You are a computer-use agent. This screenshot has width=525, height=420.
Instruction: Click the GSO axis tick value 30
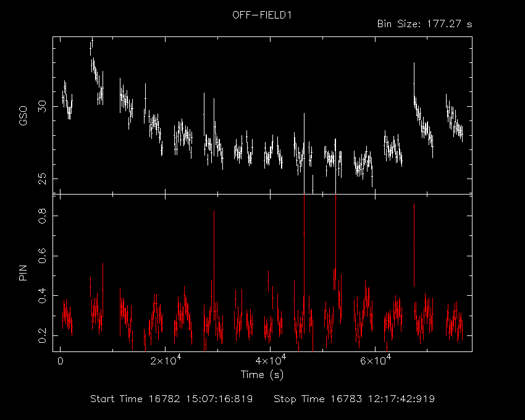(x=42, y=106)
